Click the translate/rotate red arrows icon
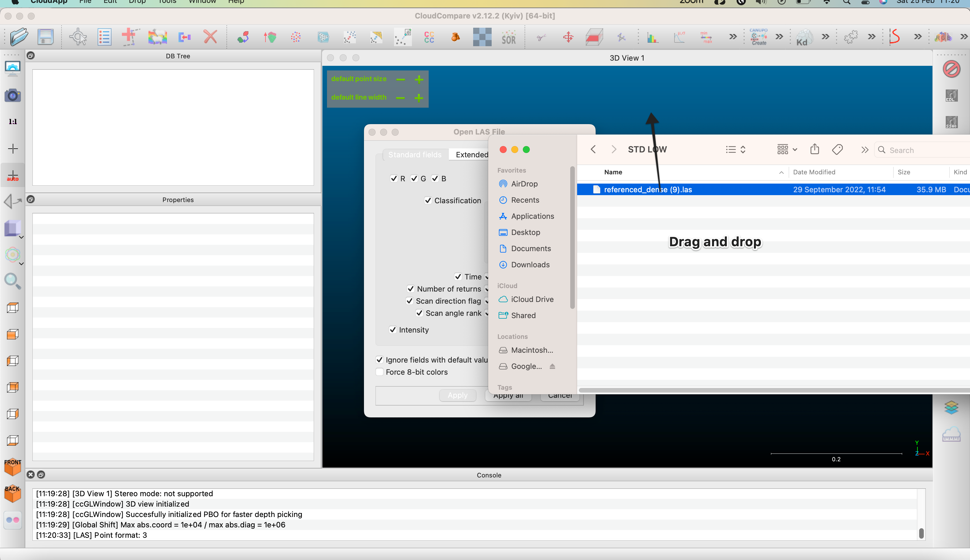Image resolution: width=970 pixels, height=560 pixels. click(x=568, y=37)
